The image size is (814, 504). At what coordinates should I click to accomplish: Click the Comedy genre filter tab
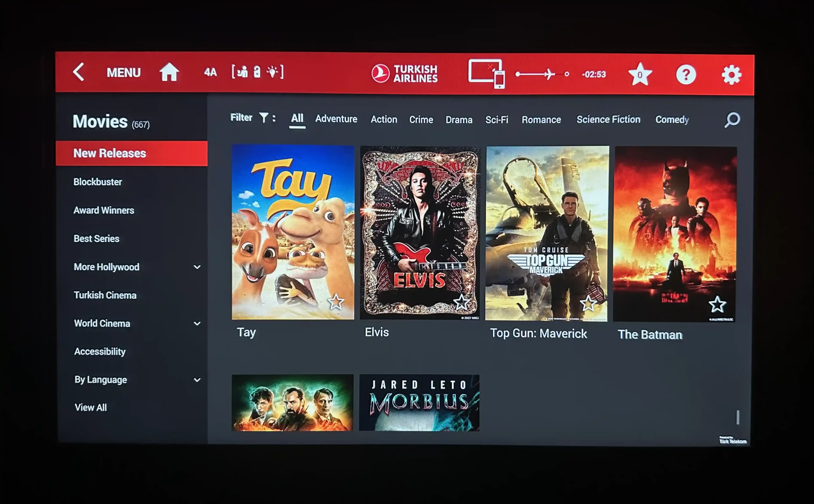click(672, 119)
